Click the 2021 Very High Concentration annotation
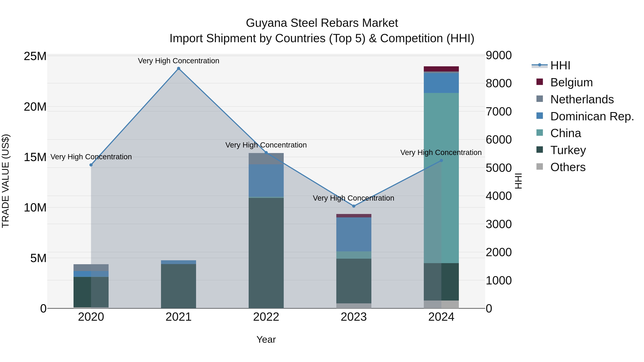 click(x=179, y=61)
